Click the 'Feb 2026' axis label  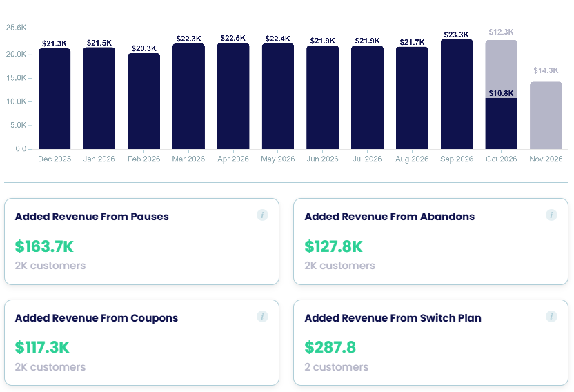pyautogui.click(x=144, y=159)
